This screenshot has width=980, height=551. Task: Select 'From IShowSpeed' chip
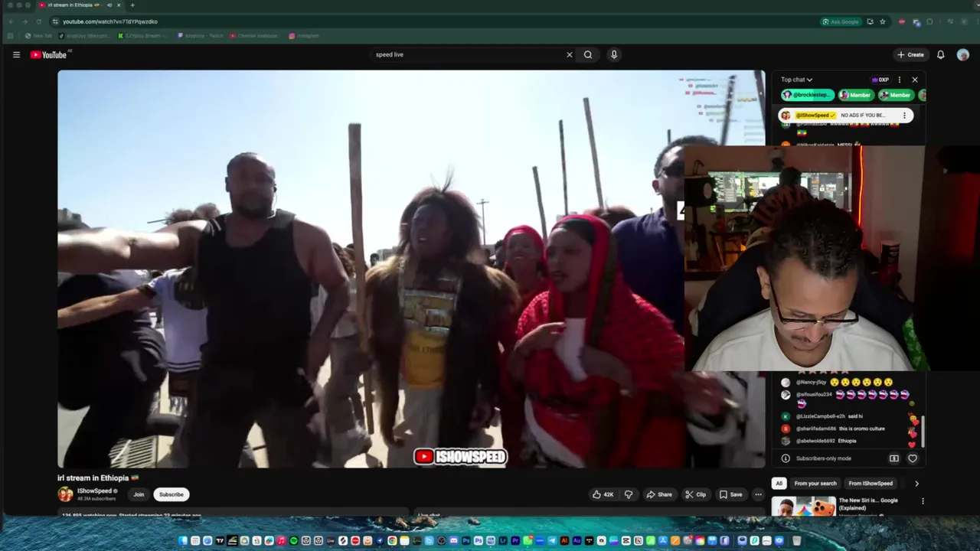click(x=871, y=483)
